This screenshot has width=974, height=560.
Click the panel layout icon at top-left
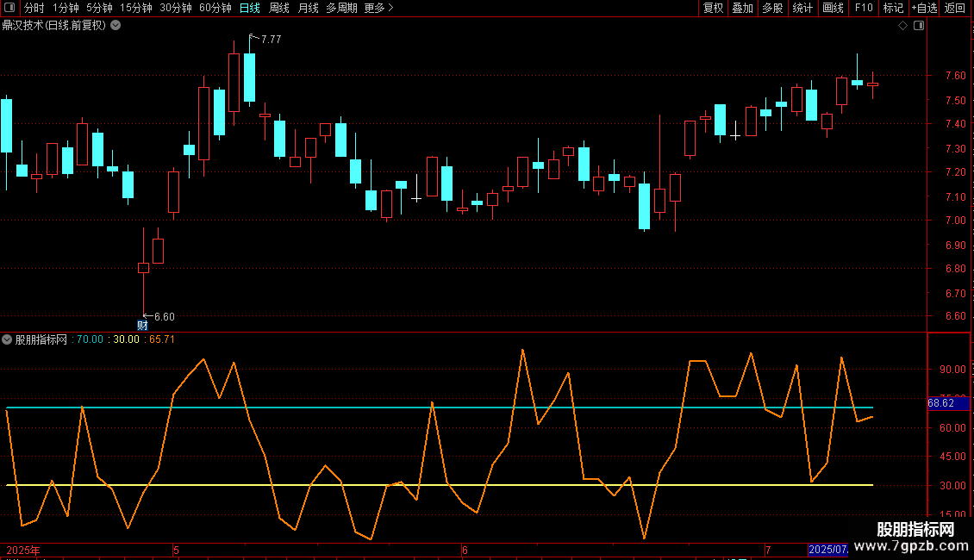tap(9, 8)
